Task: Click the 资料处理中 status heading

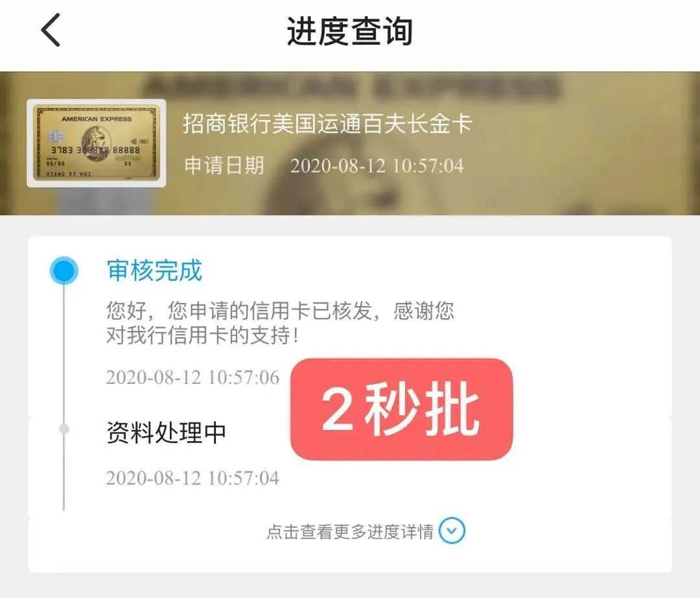Action: click(166, 433)
